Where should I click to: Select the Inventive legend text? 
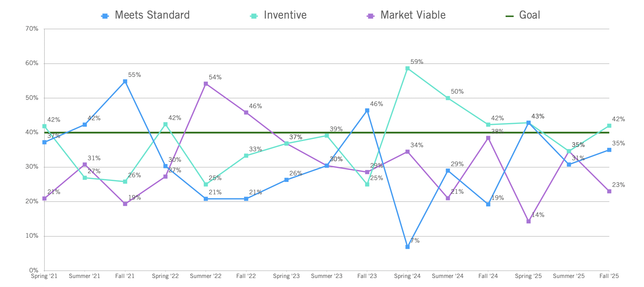pos(285,15)
